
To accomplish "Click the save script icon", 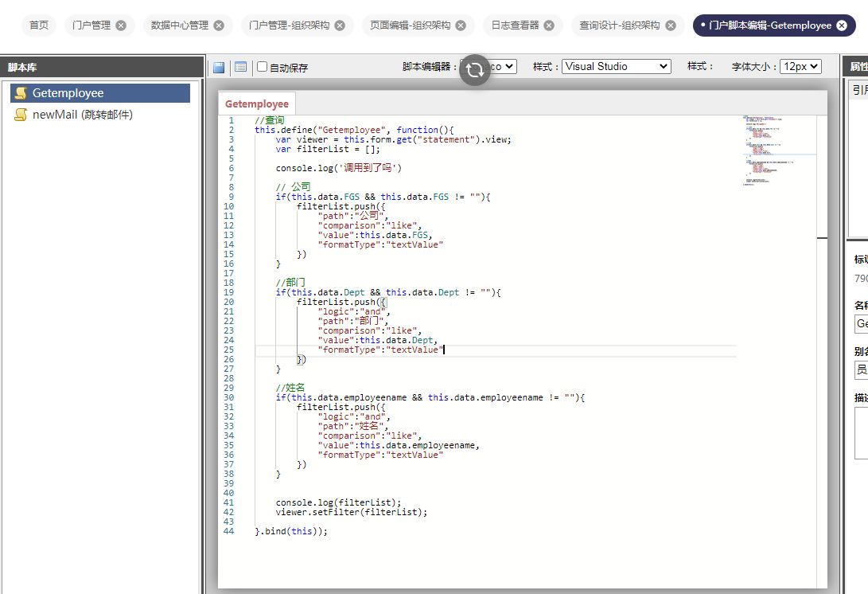I will click(219, 68).
